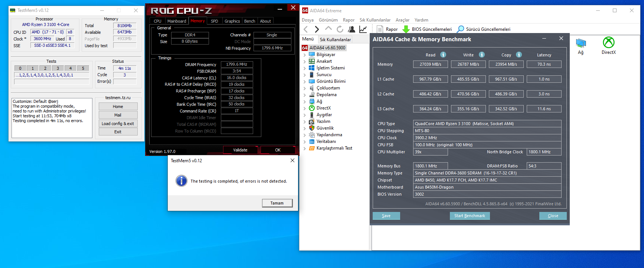The width and height of the screenshot is (644, 268).
Task: Click Start Benchmark button
Action: [x=470, y=216]
